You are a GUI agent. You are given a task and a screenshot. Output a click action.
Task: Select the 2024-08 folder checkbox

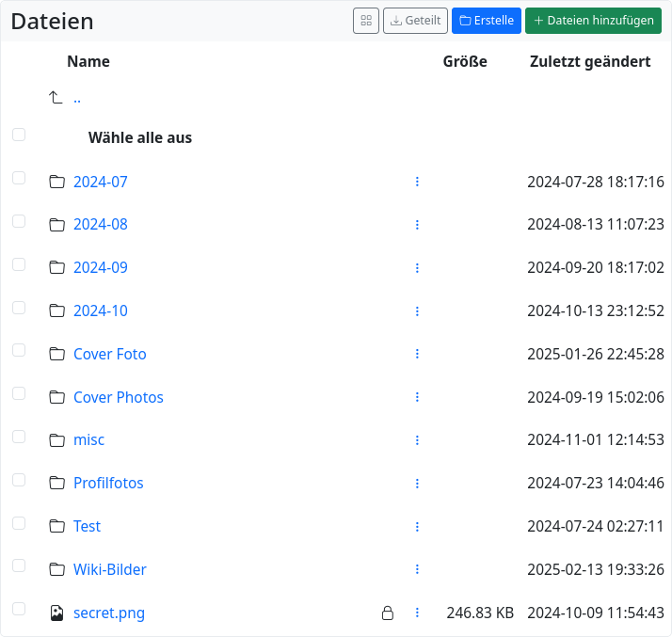pyautogui.click(x=19, y=221)
